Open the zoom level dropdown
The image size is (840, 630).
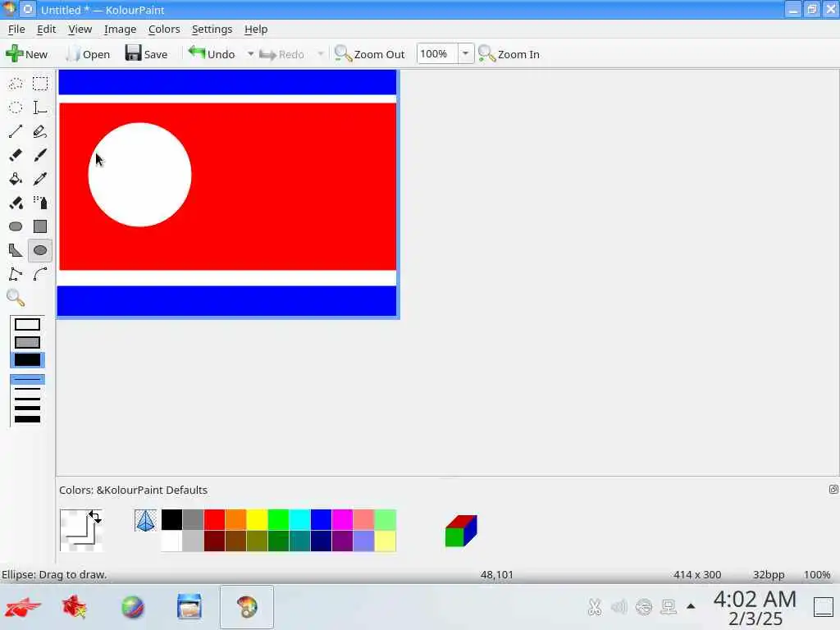(x=466, y=53)
